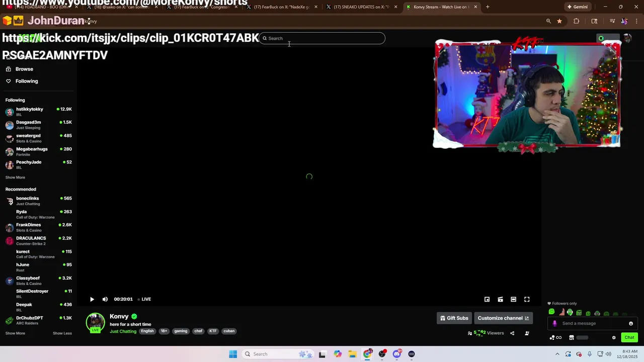Open the emoji picker in chat box
This screenshot has width=644, height=362.
click(631, 323)
